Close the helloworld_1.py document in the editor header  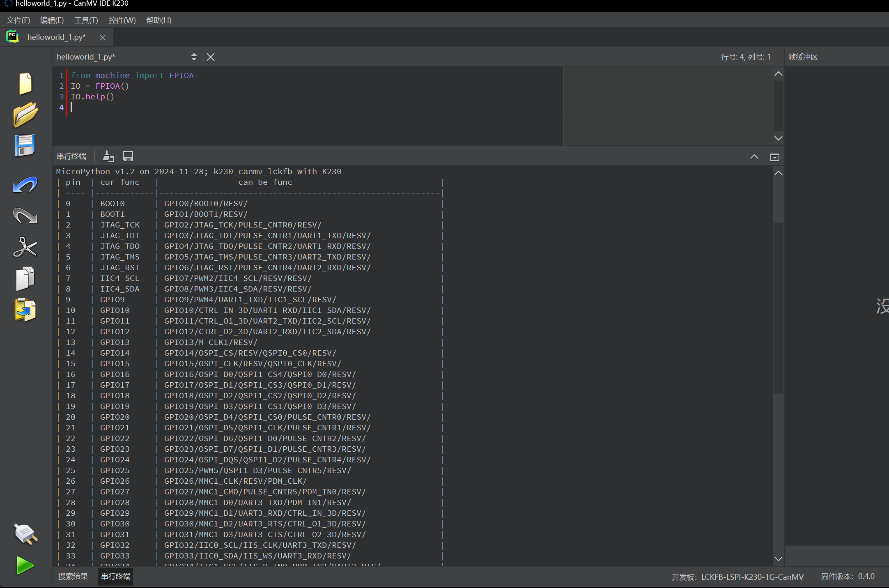(211, 57)
